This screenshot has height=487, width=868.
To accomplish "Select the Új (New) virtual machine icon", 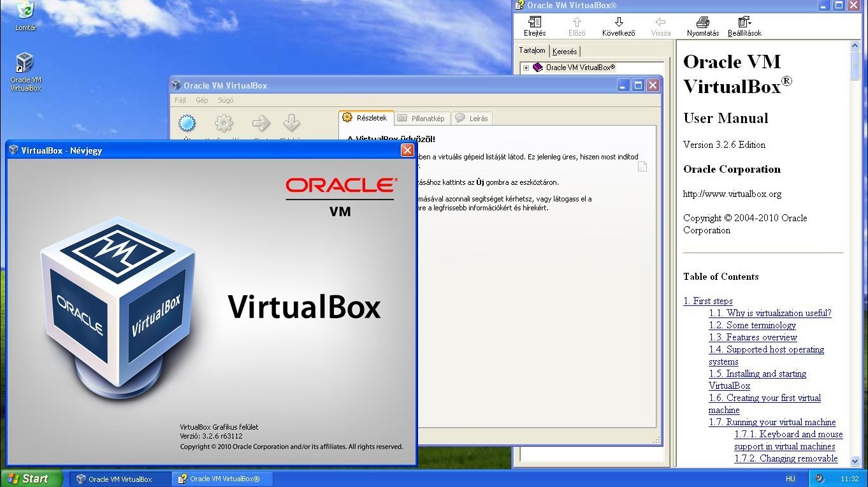I will 187,124.
